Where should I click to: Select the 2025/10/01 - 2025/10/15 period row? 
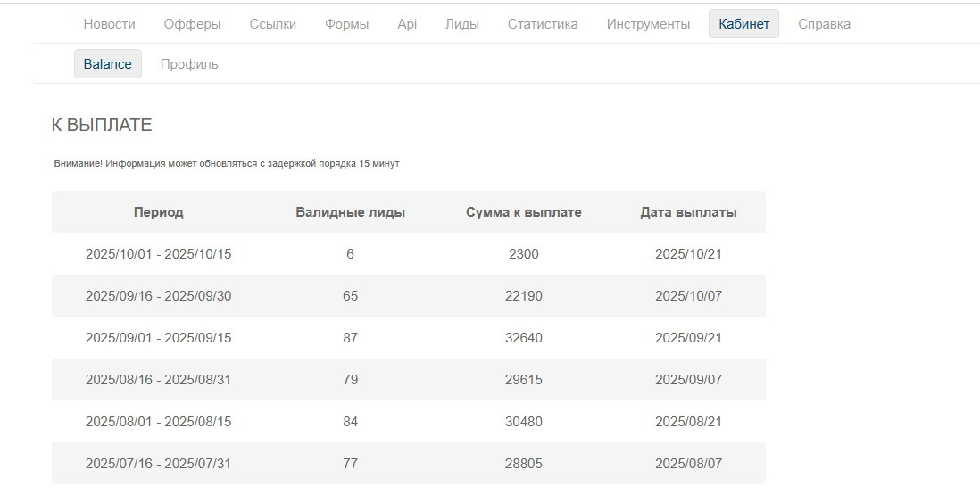point(158,254)
